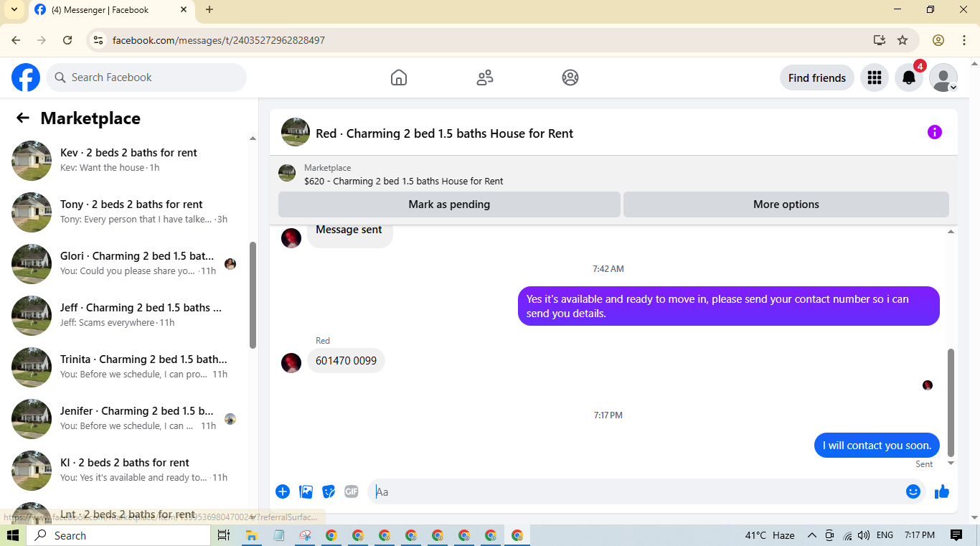The height and width of the screenshot is (546, 980).
Task: Click the install app icon in address bar
Action: [x=880, y=40]
